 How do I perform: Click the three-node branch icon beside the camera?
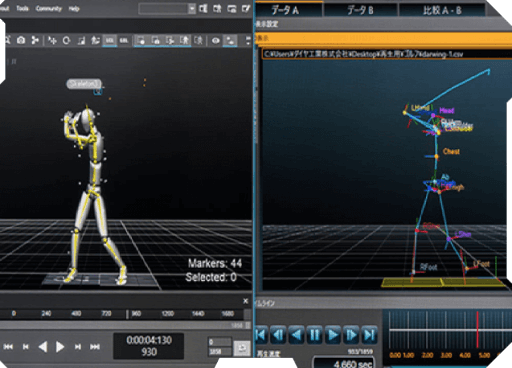(35, 40)
